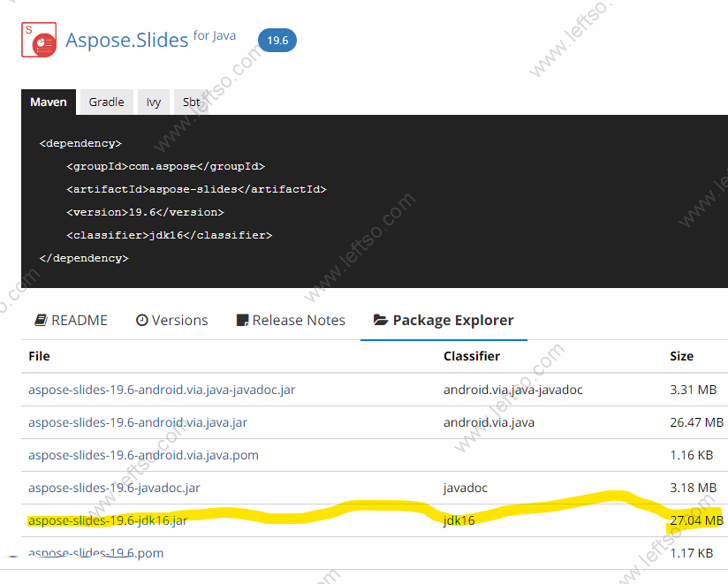728x584 pixels.
Task: Download aspose-slides-19.6-android.via.java-javadoc.jar
Action: [162, 390]
